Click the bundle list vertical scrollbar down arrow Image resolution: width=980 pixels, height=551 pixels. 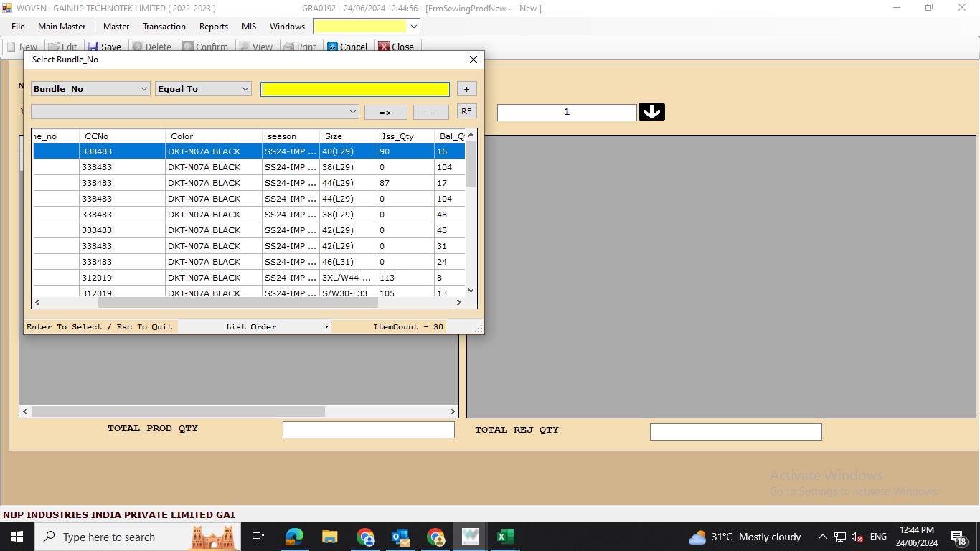click(471, 291)
